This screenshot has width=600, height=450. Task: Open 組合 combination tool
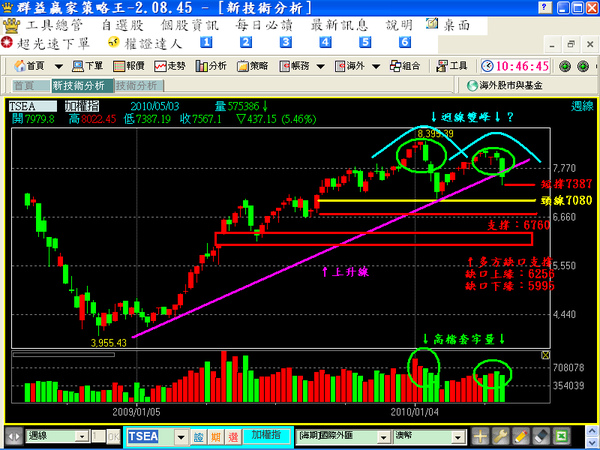click(x=404, y=66)
